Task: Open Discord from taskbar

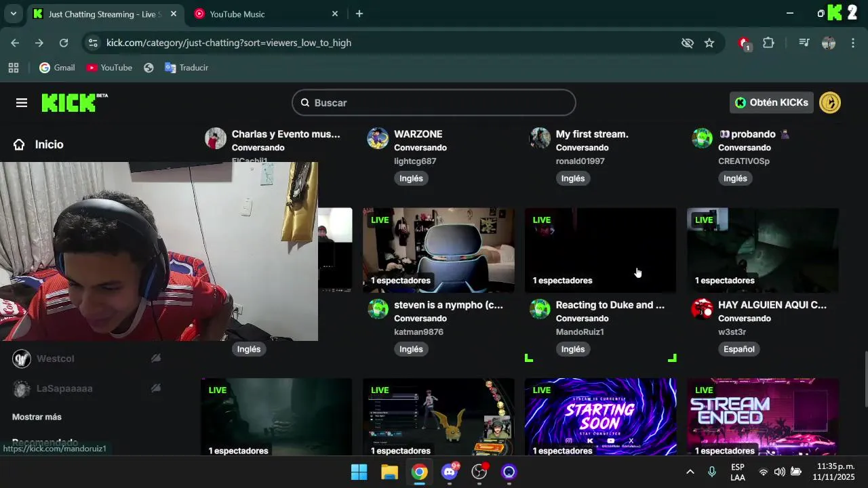Action: click(450, 472)
